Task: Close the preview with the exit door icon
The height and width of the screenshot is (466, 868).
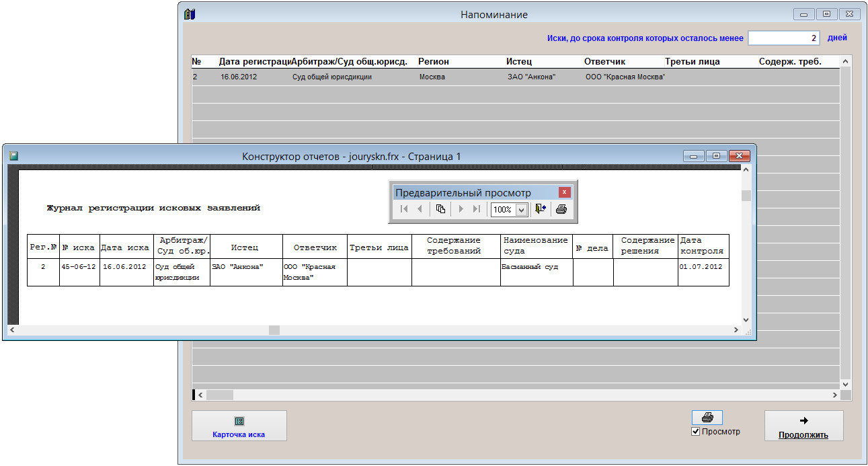Action: pos(541,209)
